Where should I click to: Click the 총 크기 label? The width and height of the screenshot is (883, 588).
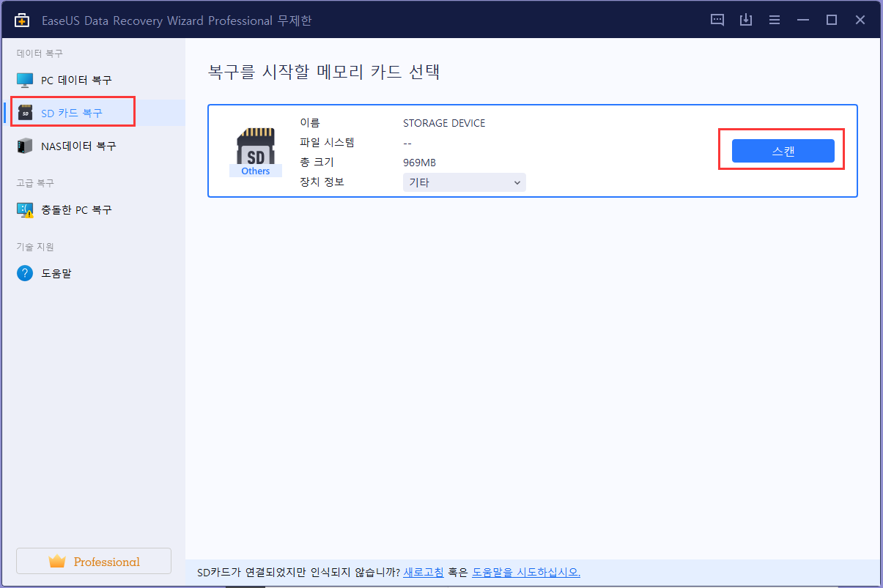click(317, 163)
